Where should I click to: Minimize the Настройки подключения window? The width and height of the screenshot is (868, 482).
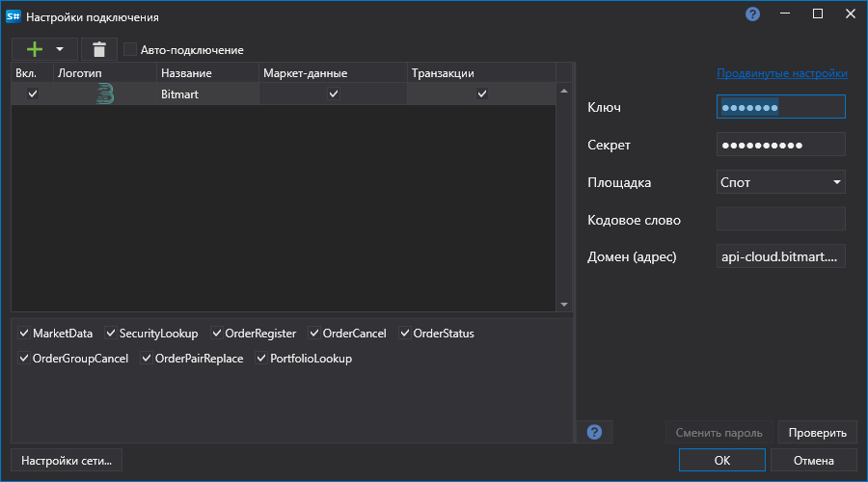[785, 14]
